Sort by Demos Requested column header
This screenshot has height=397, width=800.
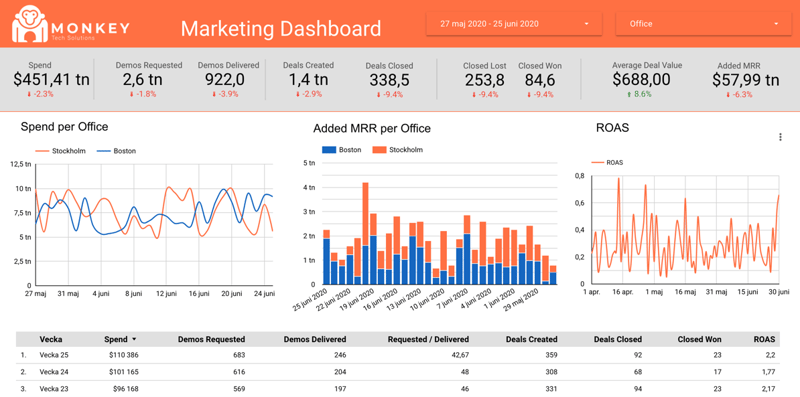coord(211,339)
